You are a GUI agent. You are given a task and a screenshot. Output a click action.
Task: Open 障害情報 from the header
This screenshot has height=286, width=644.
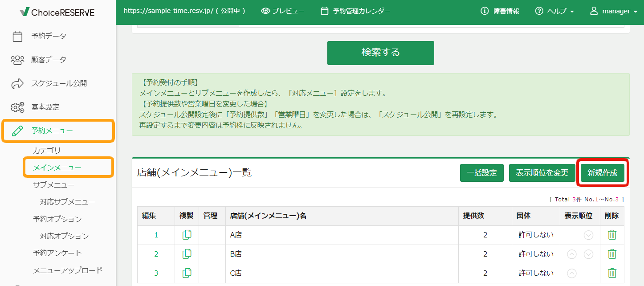pos(500,11)
